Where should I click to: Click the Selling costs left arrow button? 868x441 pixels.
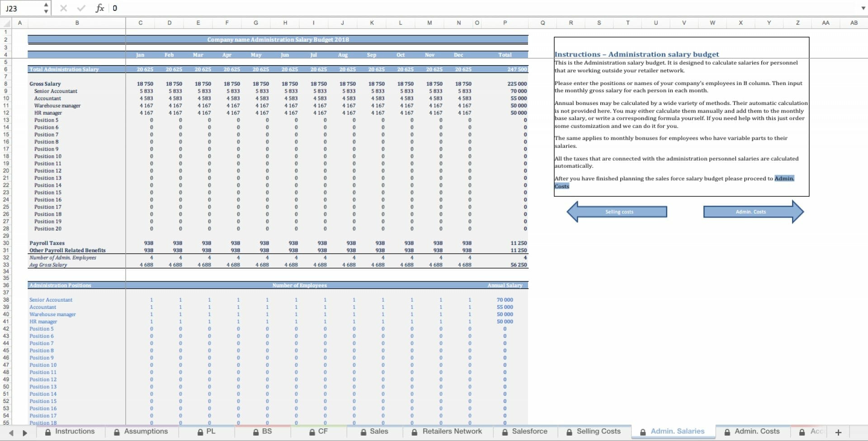coord(617,212)
